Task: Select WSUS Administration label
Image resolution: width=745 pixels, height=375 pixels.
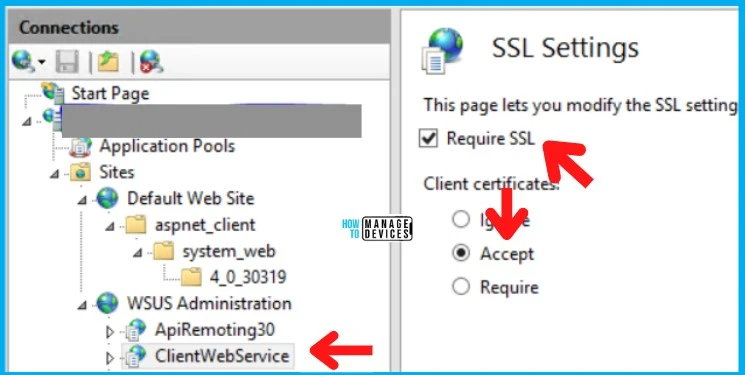Action: tap(209, 303)
